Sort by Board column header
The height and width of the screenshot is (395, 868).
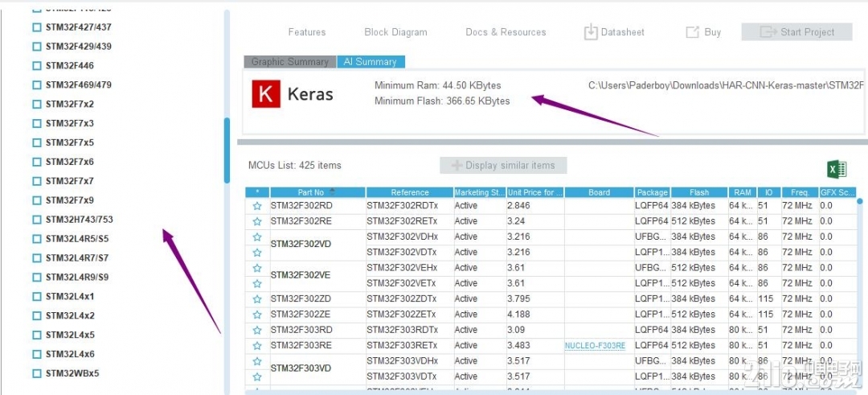pyautogui.click(x=600, y=192)
